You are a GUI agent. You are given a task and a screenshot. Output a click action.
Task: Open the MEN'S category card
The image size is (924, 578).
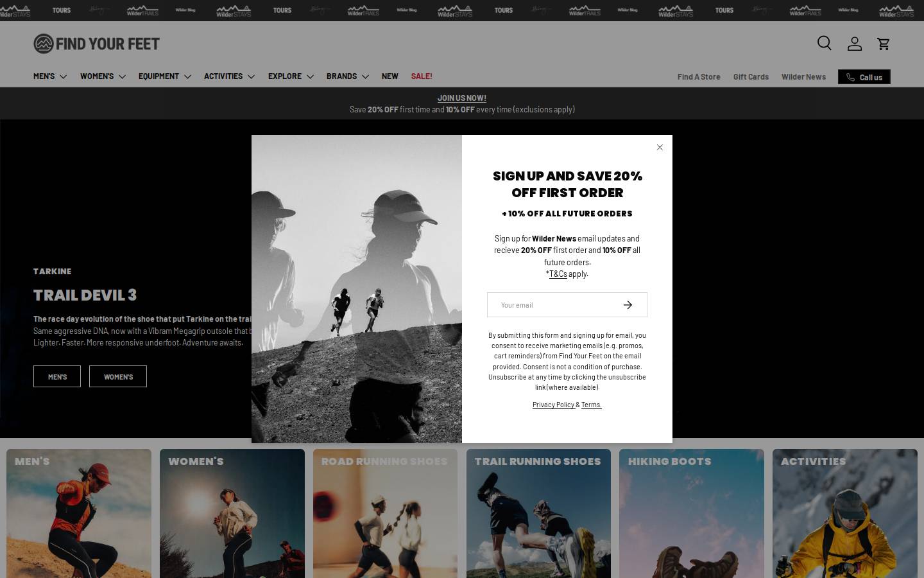pyautogui.click(x=79, y=513)
